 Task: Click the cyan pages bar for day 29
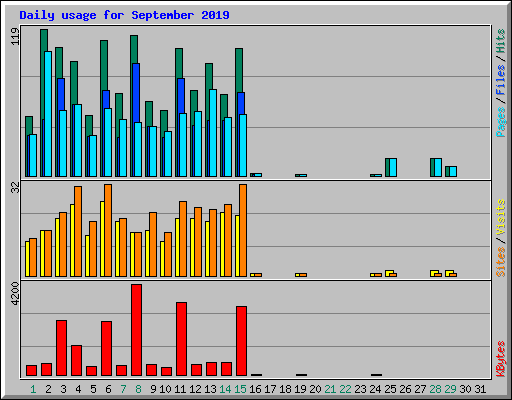tap(453, 171)
